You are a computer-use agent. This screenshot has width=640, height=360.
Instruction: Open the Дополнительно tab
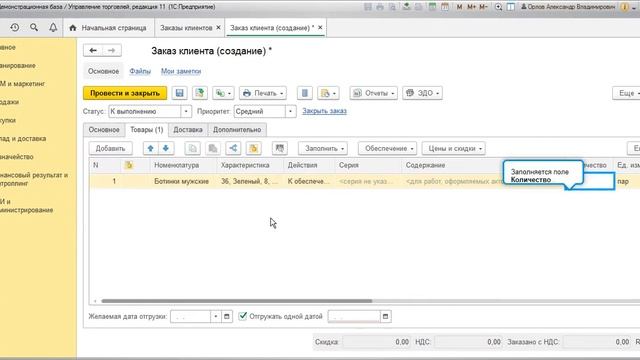click(237, 129)
